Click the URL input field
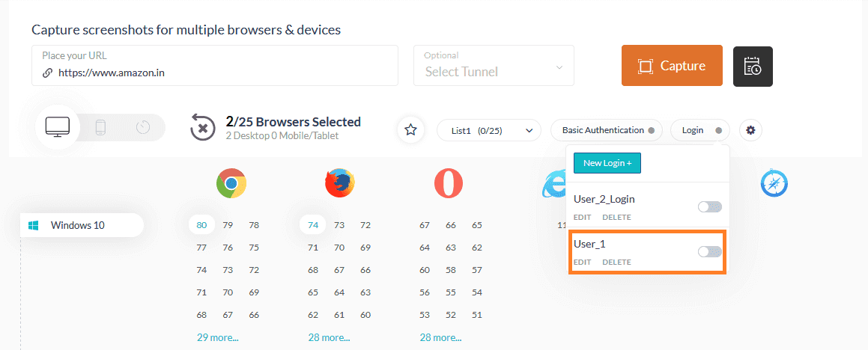Image resolution: width=868 pixels, height=350 pixels. [x=215, y=66]
